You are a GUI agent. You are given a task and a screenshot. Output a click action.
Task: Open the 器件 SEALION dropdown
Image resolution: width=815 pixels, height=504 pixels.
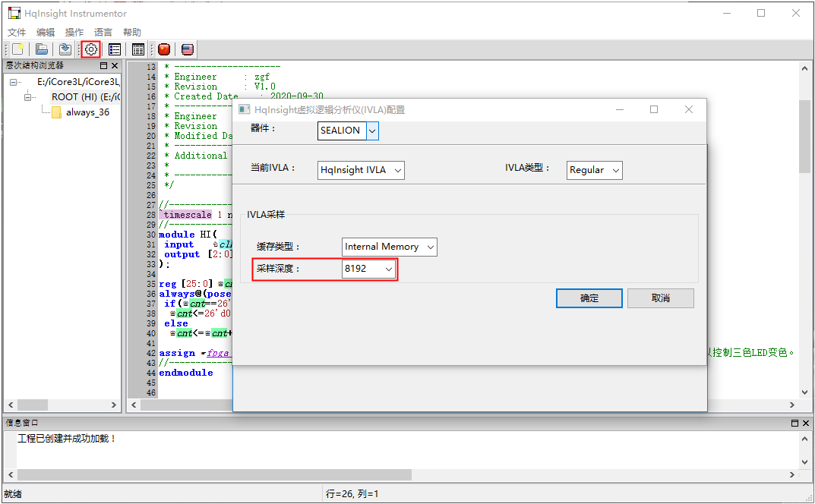371,131
